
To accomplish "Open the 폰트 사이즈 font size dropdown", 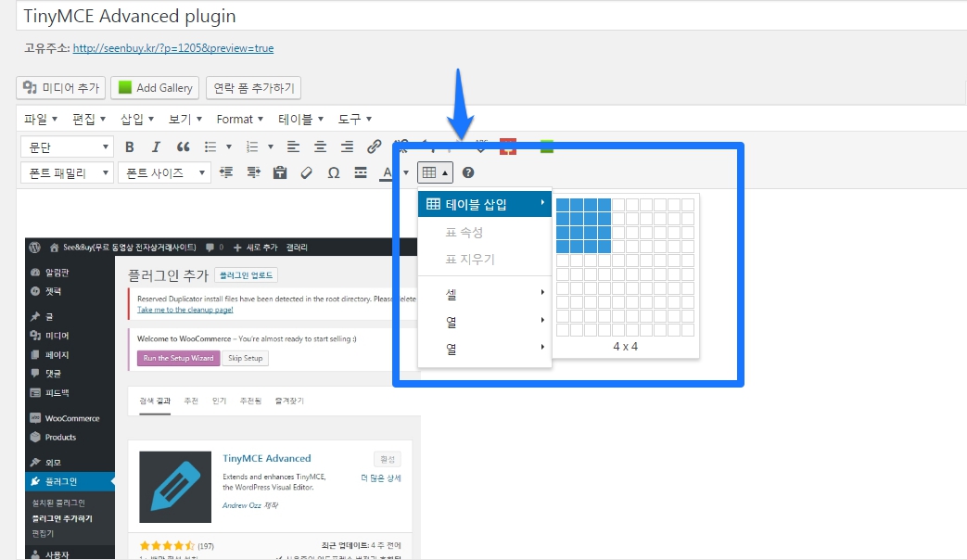I will [x=163, y=172].
